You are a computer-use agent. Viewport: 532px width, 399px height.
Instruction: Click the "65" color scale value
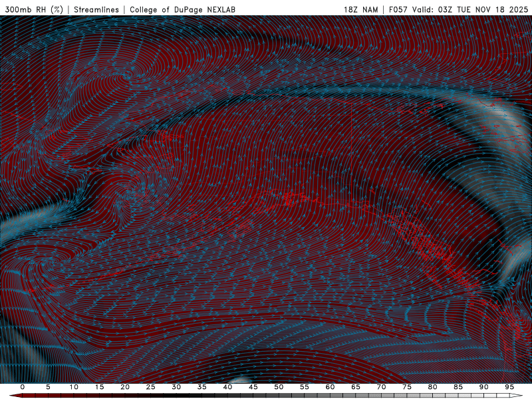click(356, 387)
